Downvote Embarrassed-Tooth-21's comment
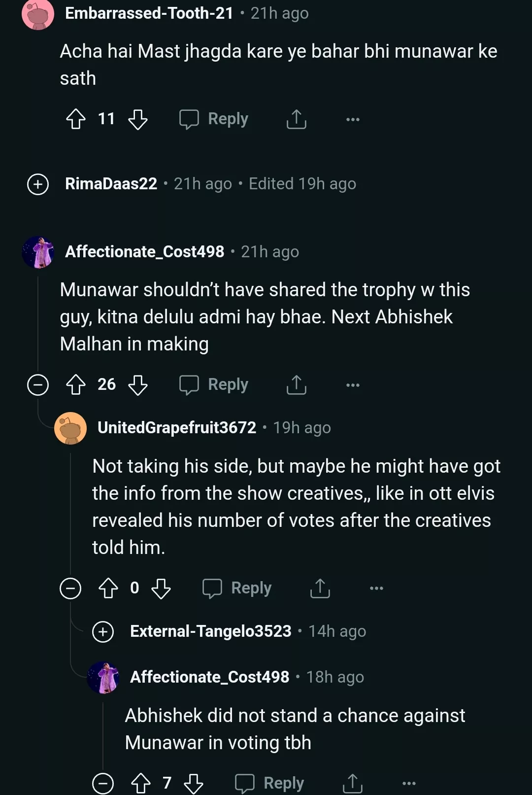 (138, 119)
